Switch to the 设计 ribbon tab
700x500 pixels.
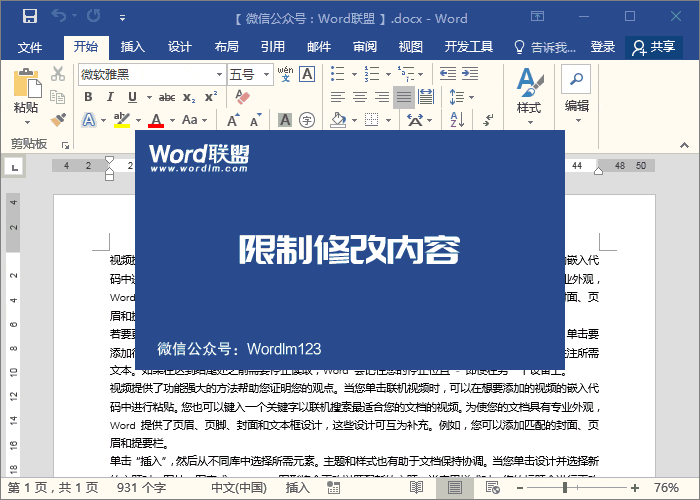pyautogui.click(x=179, y=47)
